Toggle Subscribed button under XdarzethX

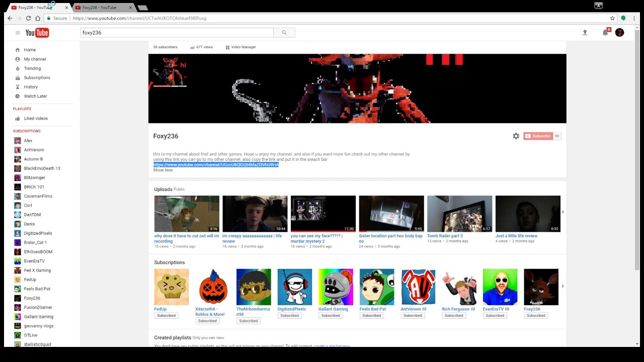207,321
